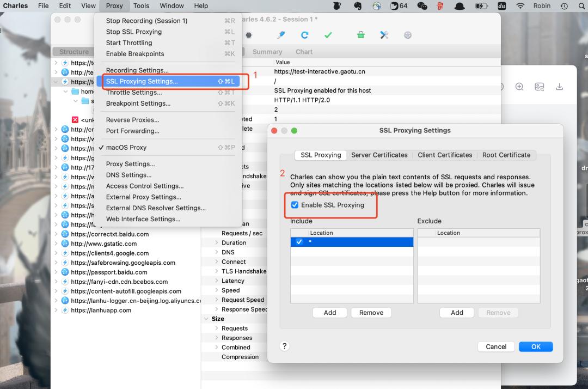The height and width of the screenshot is (389, 588).
Task: Switch to the Root Certificate tab
Action: (506, 155)
